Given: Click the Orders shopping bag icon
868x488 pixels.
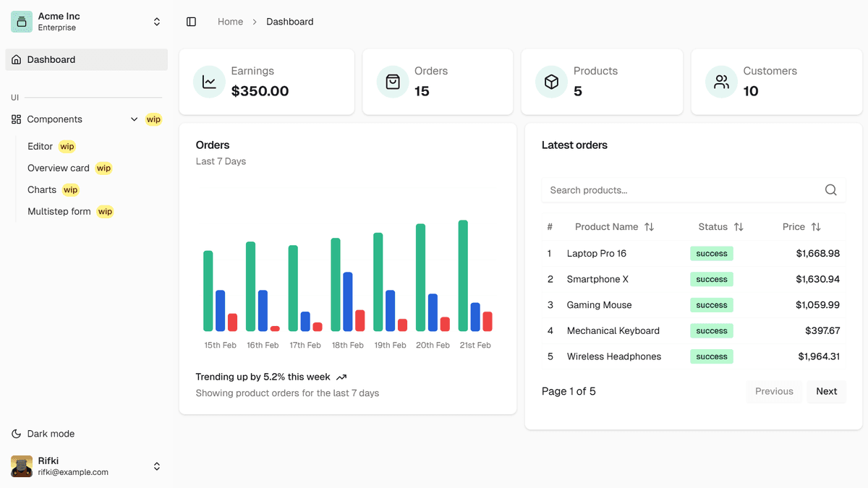Looking at the screenshot, I should tap(393, 82).
